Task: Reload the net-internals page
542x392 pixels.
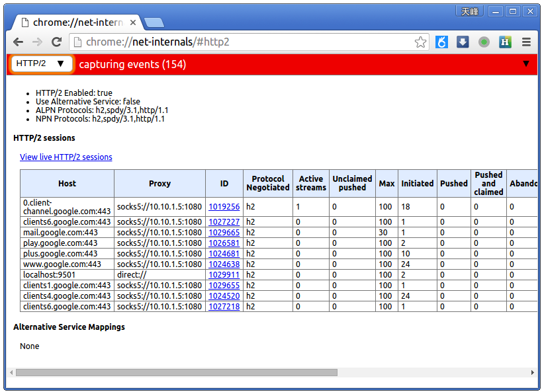Action: (56, 42)
